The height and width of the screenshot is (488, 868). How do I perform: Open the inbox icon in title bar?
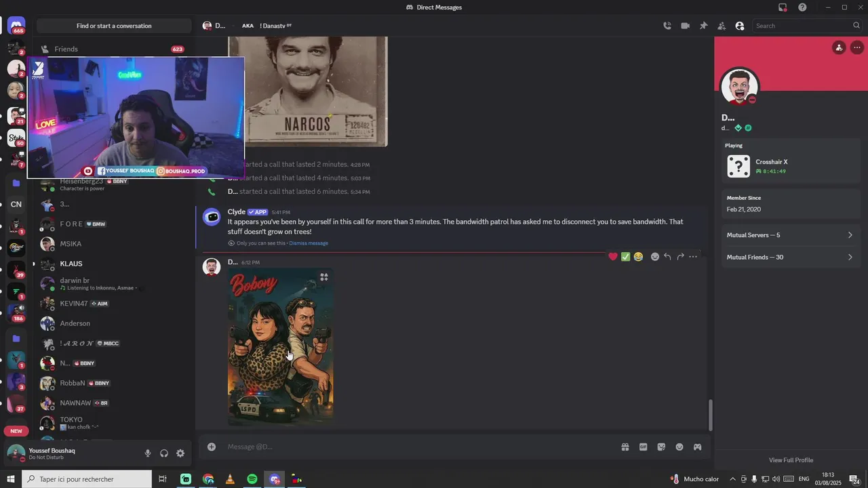(783, 7)
